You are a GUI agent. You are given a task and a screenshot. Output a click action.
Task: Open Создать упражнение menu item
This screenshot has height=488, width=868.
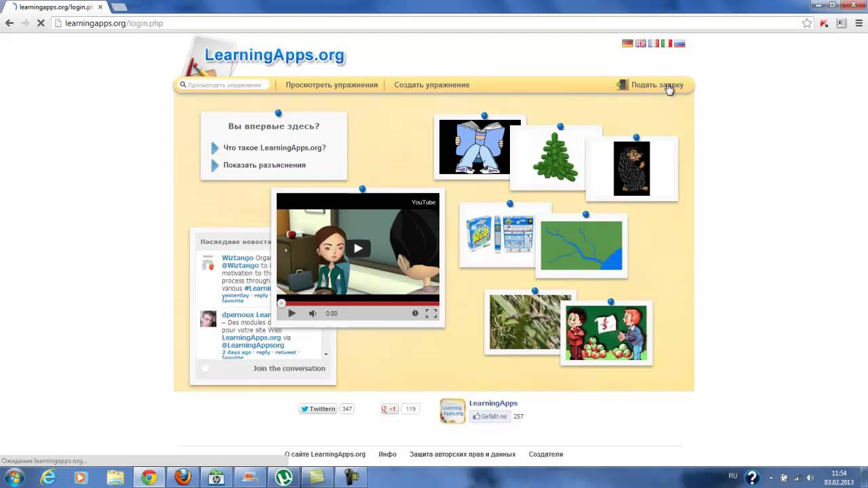[x=432, y=85]
